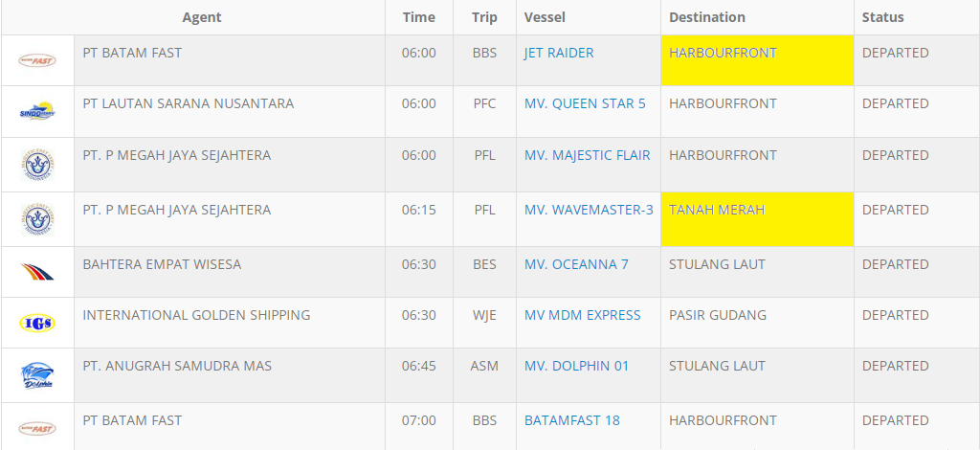Click the Sindo Ferry logo
The width and height of the screenshot is (980, 450).
tap(37, 112)
